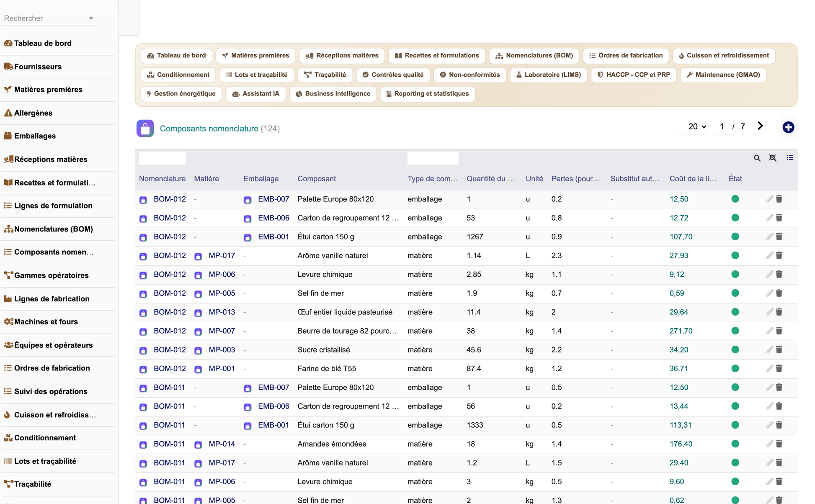Open the MP-014 material link
This screenshot has height=504, width=815.
[222, 444]
